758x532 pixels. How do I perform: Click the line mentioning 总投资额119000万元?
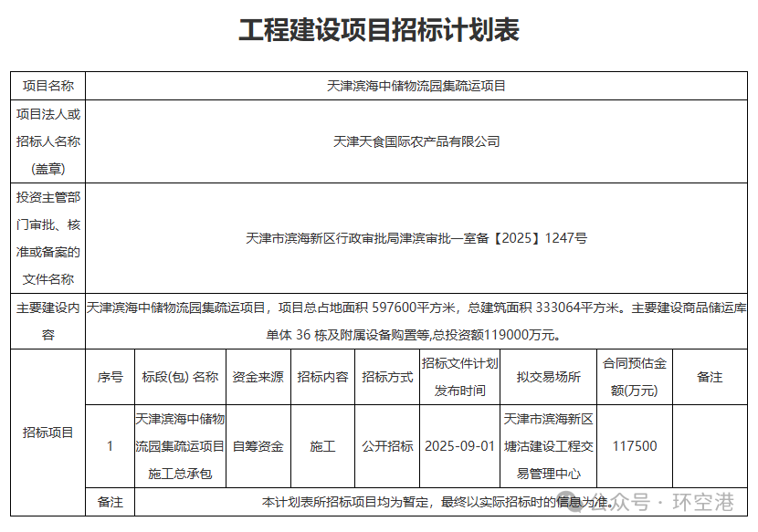pos(414,335)
